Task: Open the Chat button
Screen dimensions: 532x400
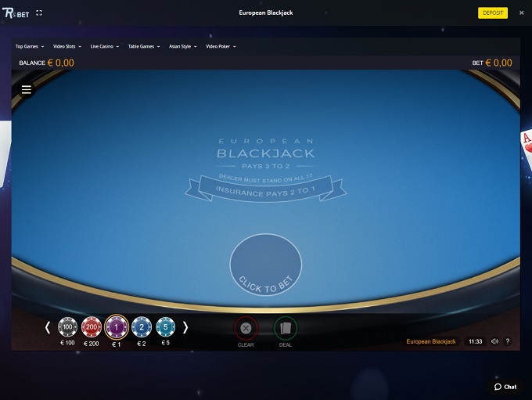Action: point(505,387)
